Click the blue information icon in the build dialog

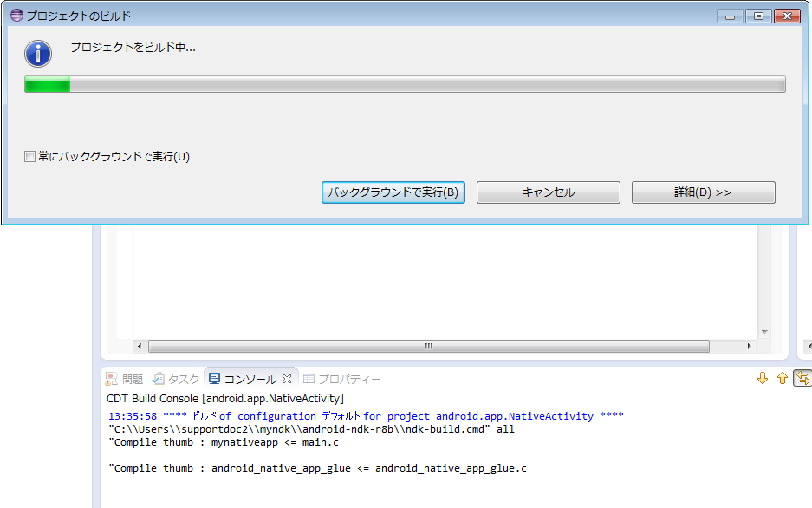[38, 54]
